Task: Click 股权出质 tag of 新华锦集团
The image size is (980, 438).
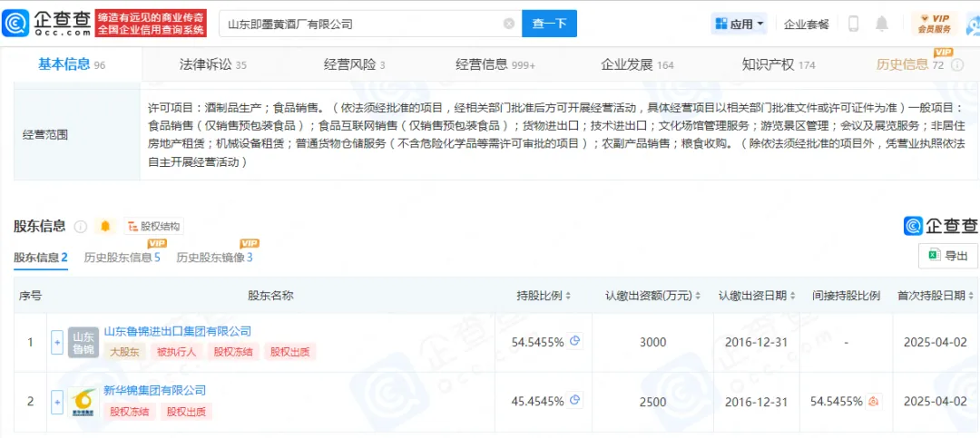Action: [186, 411]
